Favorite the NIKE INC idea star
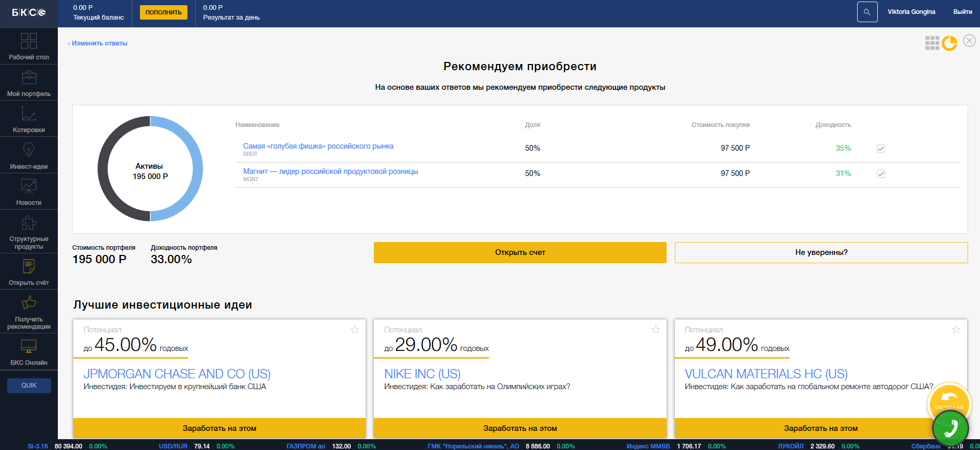The height and width of the screenshot is (450, 980). point(656,329)
